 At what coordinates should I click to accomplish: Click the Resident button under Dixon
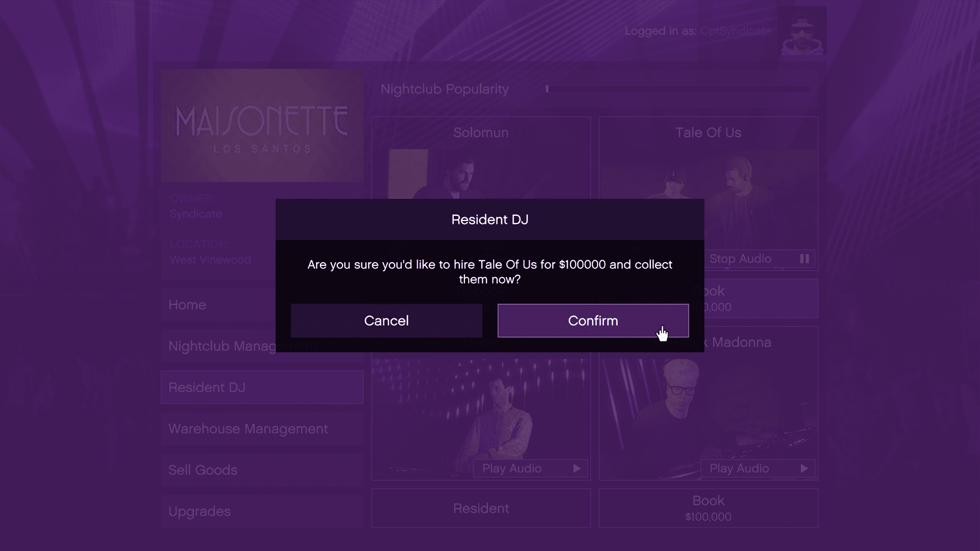(x=481, y=508)
